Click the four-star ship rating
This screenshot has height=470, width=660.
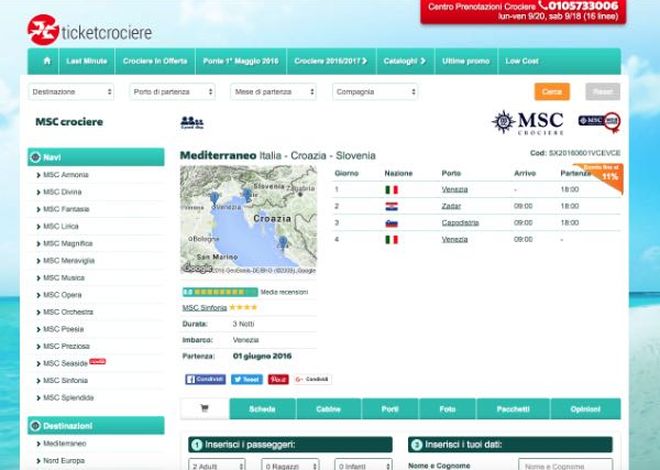[243, 307]
